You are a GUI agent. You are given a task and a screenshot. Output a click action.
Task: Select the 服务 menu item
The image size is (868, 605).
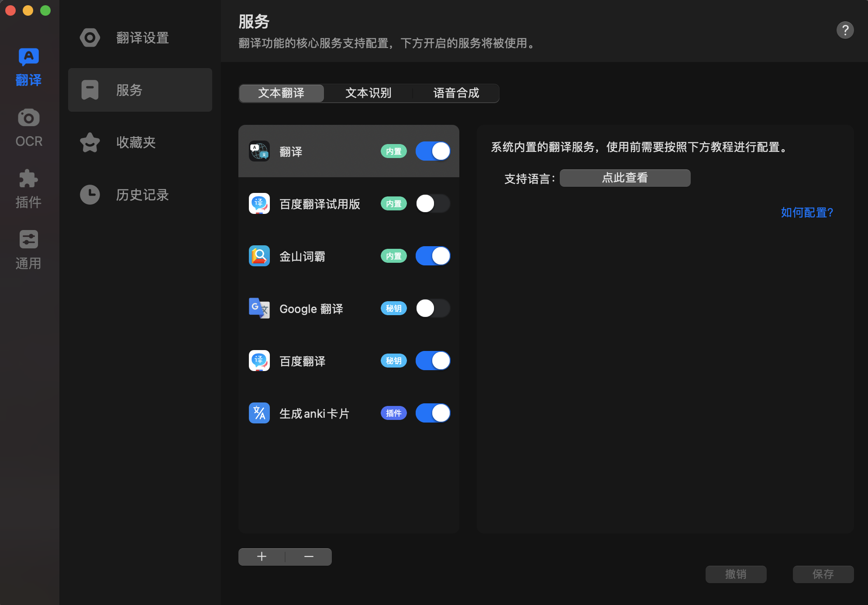click(129, 90)
